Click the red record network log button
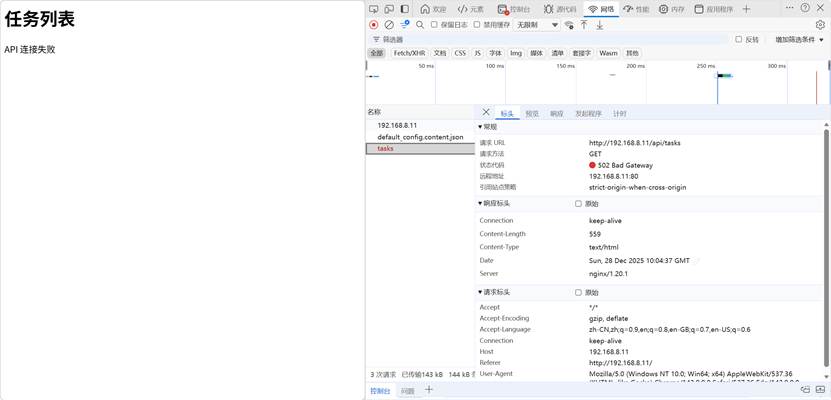 [x=374, y=24]
